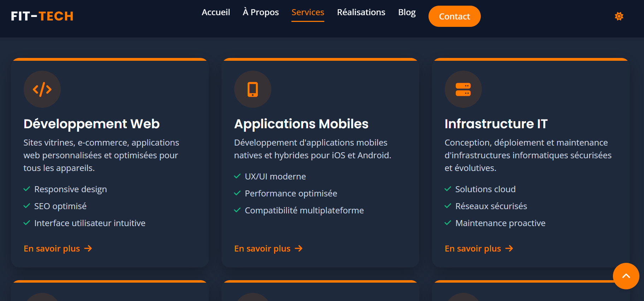Image resolution: width=644 pixels, height=301 pixels.
Task: Select the Services navigation tab
Action: (308, 12)
